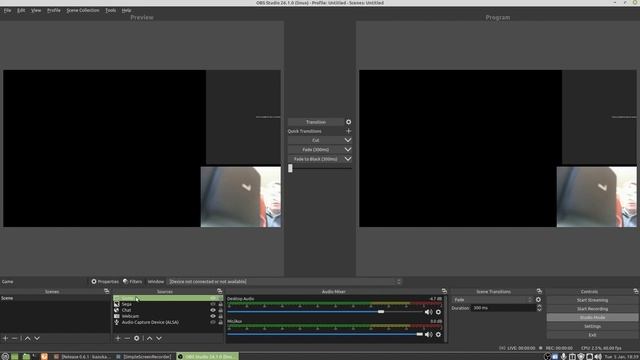Screen dimensions: 640x360
Task: Mute Desktop Audio with speaker icon
Action: [x=428, y=312]
